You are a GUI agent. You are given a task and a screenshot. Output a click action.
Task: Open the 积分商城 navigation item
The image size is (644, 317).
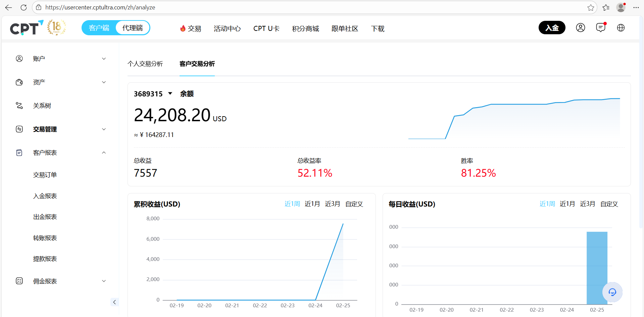305,29
